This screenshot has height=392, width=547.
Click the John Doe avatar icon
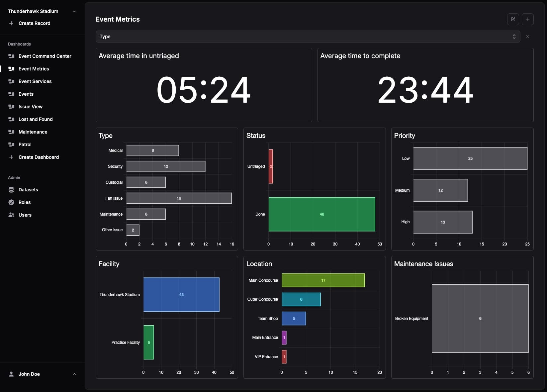click(11, 374)
